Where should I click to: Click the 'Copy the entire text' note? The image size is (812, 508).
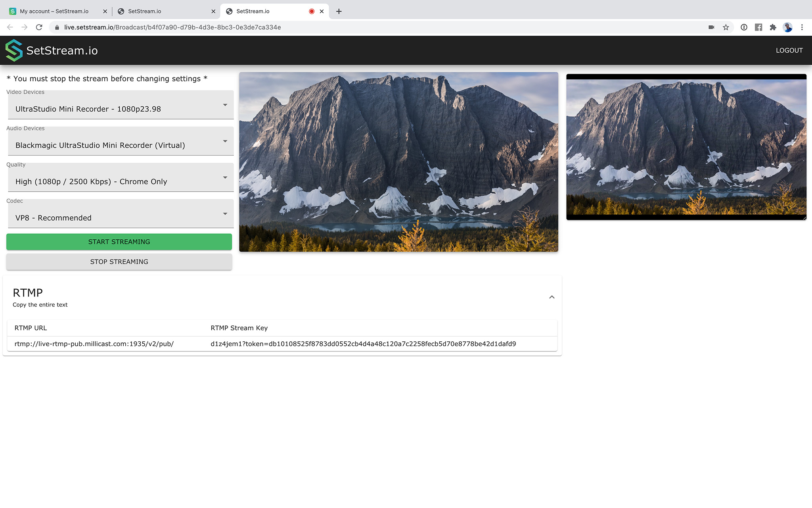coord(40,305)
